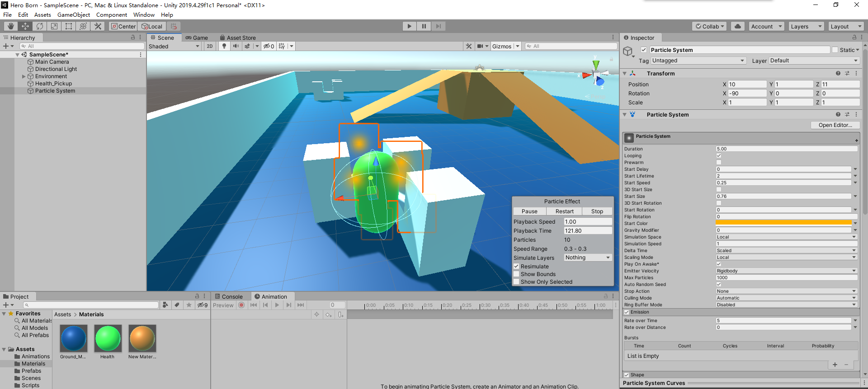Open component editor tools in scene view
The image size is (868, 389).
tap(469, 46)
